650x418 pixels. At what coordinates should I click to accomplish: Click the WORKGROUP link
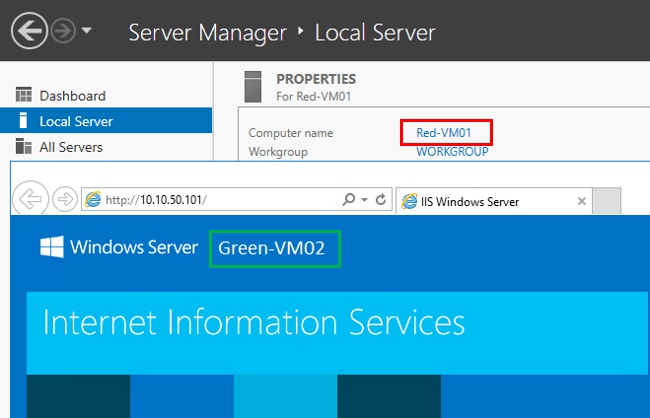[452, 152]
